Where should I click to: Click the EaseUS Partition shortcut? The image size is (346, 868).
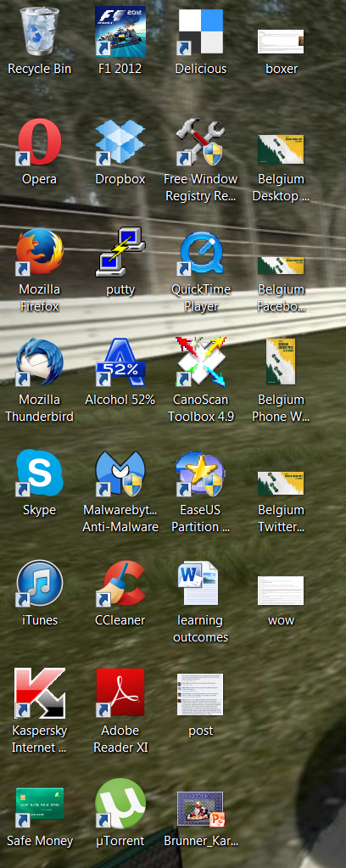coord(200,473)
